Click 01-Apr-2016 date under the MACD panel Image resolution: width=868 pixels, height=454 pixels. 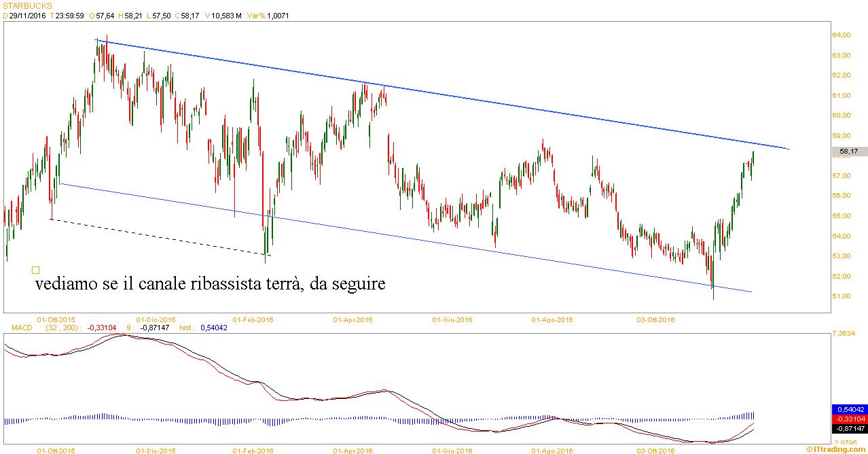[352, 450]
